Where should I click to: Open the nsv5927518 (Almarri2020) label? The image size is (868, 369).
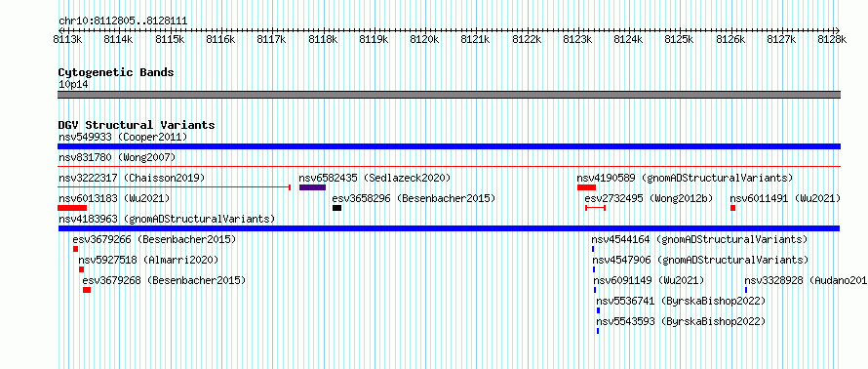[x=148, y=260]
